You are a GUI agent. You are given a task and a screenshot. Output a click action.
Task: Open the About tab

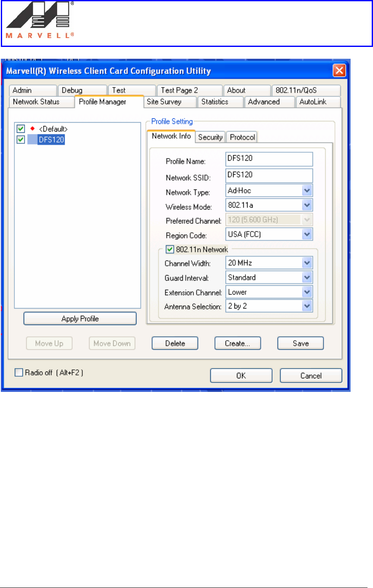click(x=247, y=90)
